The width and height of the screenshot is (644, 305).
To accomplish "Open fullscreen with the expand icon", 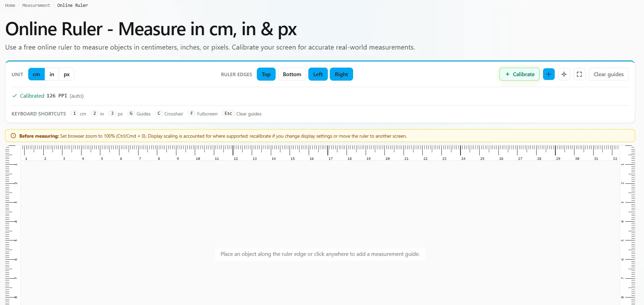I will click(x=579, y=74).
